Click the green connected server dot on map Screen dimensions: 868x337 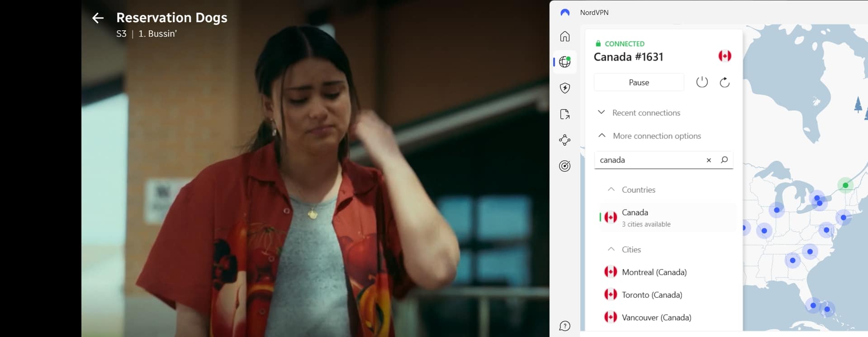click(845, 185)
